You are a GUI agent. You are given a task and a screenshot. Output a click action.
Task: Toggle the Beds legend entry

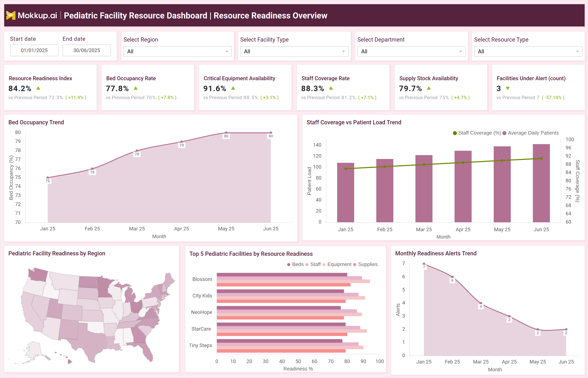pos(295,264)
